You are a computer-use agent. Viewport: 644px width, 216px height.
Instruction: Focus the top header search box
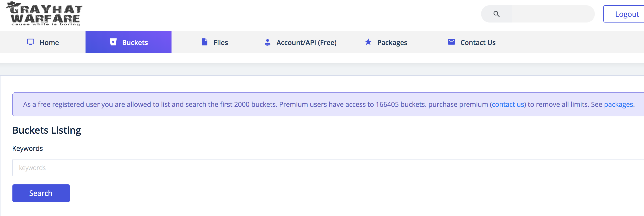550,14
